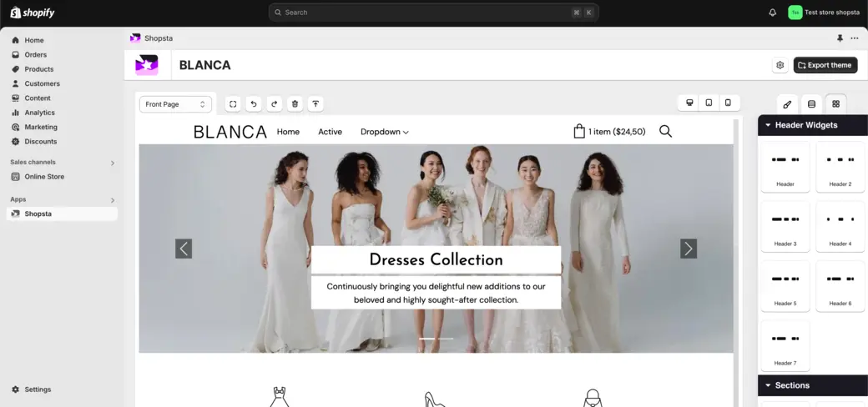Click the Shopify search field

point(433,13)
